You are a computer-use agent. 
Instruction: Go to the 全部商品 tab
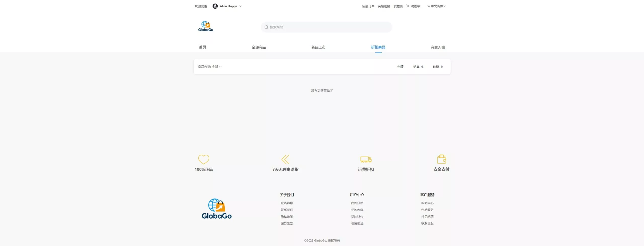[x=259, y=47]
